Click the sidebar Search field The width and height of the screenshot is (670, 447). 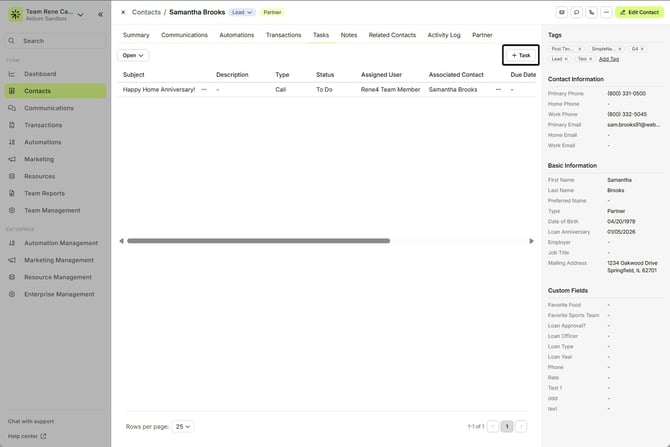(x=56, y=41)
